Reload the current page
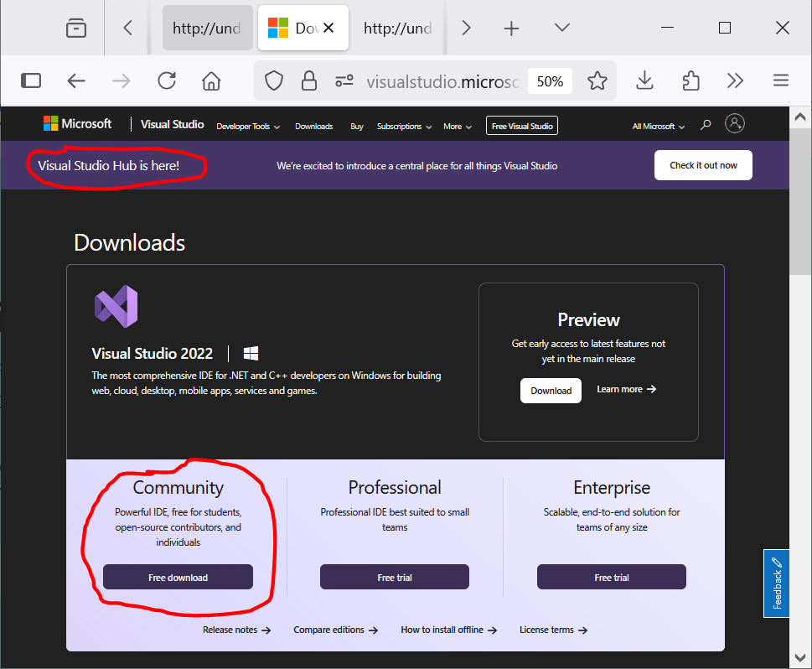The height and width of the screenshot is (669, 812). click(x=167, y=80)
